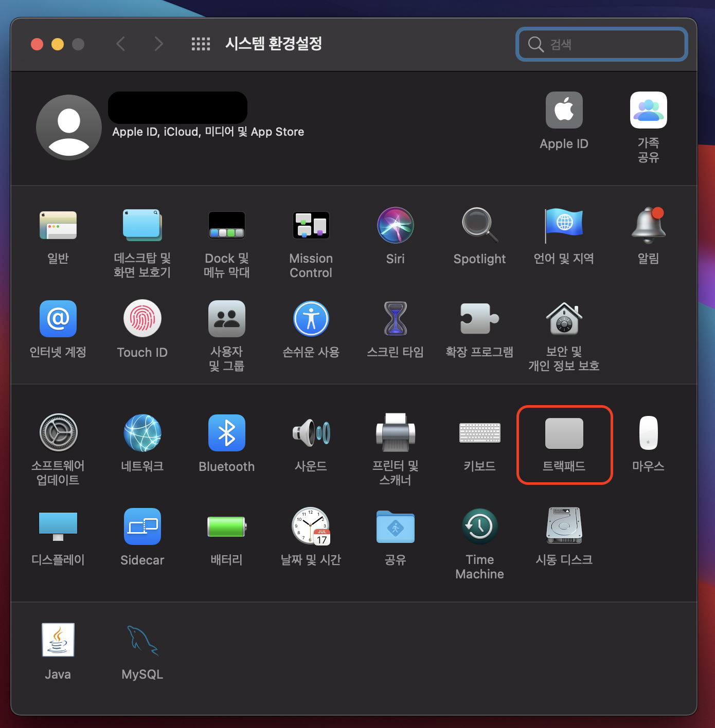Open 인터넷 계정 preferences

coord(58,319)
